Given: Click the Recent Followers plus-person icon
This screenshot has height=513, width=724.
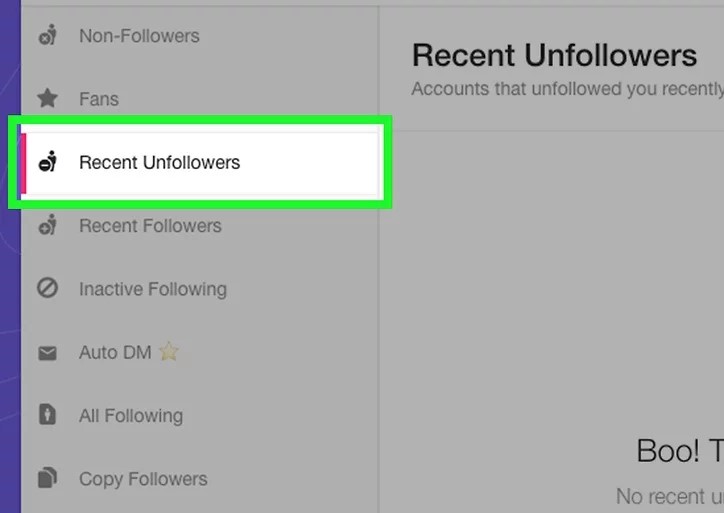Looking at the screenshot, I should [48, 225].
